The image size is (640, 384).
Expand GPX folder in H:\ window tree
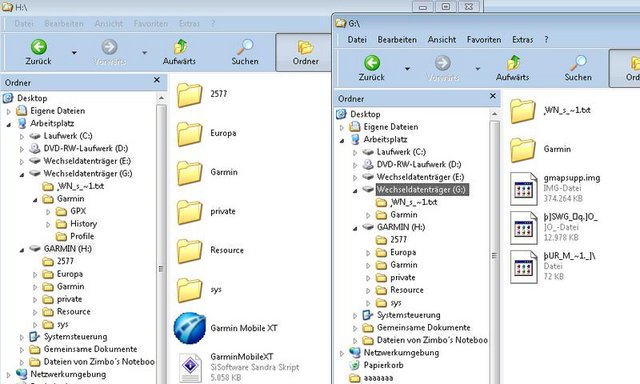click(48, 212)
